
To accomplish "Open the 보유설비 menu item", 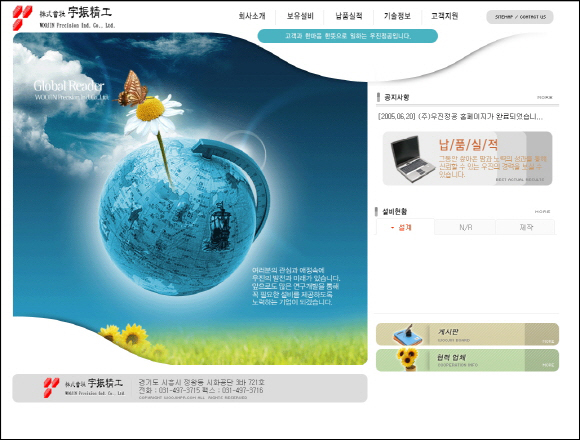I will (x=300, y=16).
